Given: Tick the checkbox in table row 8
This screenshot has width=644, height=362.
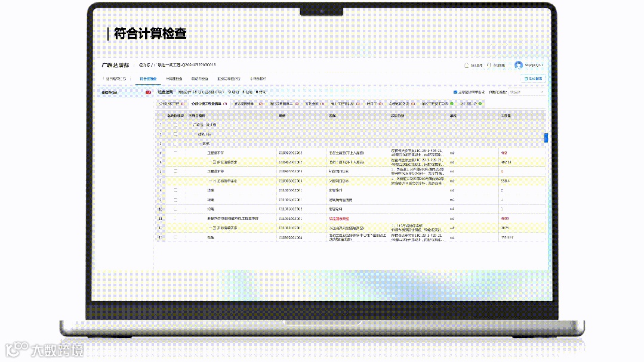Looking at the screenshot, I should pos(176,190).
